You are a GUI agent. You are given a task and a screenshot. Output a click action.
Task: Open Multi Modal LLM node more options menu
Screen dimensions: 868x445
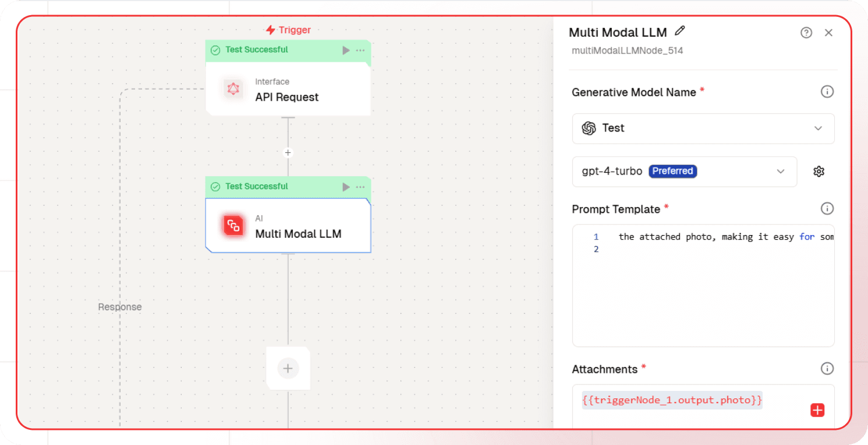pyautogui.click(x=360, y=187)
